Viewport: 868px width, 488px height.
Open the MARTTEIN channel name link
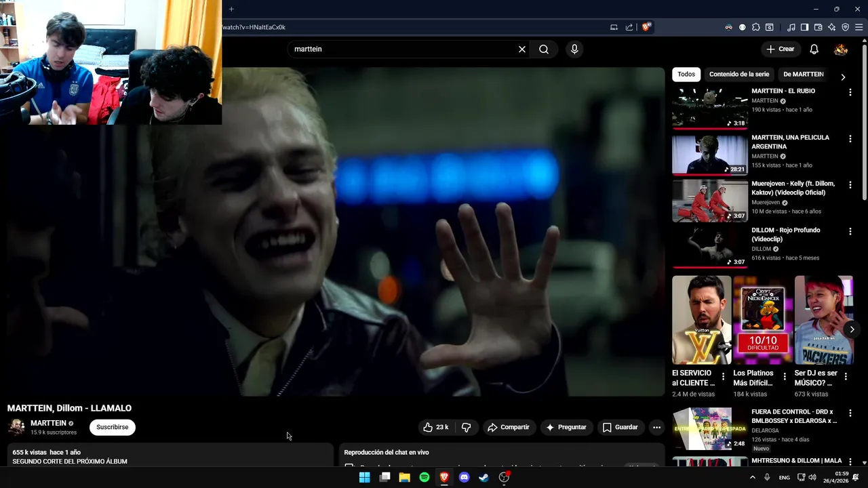[48, 423]
